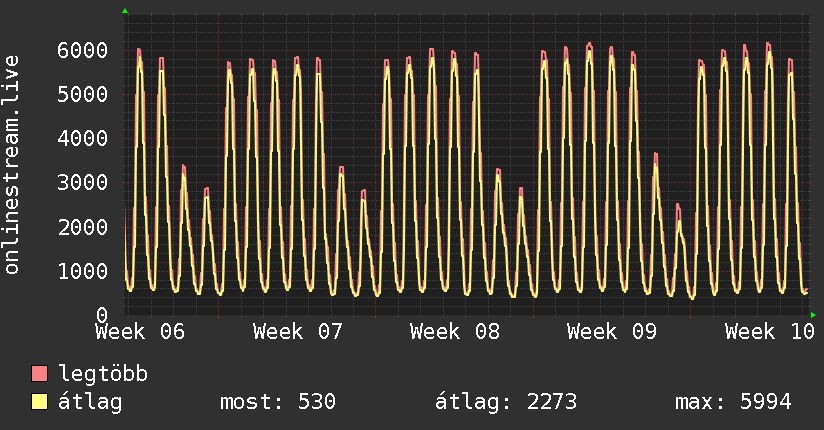Click the 5000 y-axis tick label
824x430 pixels.
coord(83,95)
